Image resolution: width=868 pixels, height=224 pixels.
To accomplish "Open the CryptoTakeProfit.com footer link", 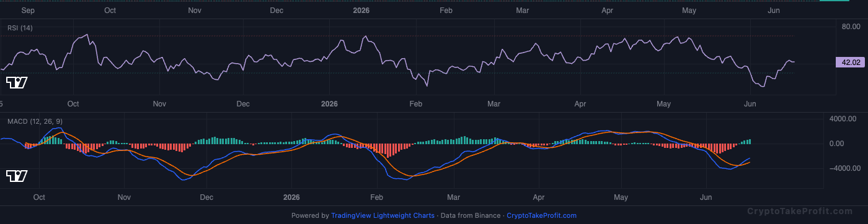I will [x=541, y=215].
